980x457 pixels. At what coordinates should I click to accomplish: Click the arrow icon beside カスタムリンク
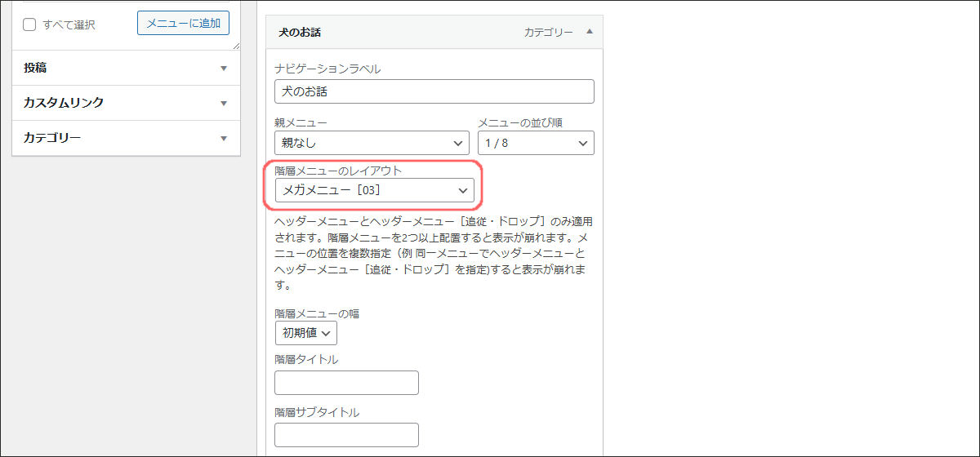coord(224,104)
